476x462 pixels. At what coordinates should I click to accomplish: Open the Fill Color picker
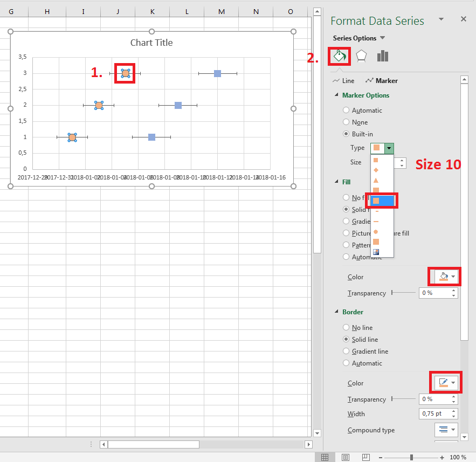(x=446, y=277)
